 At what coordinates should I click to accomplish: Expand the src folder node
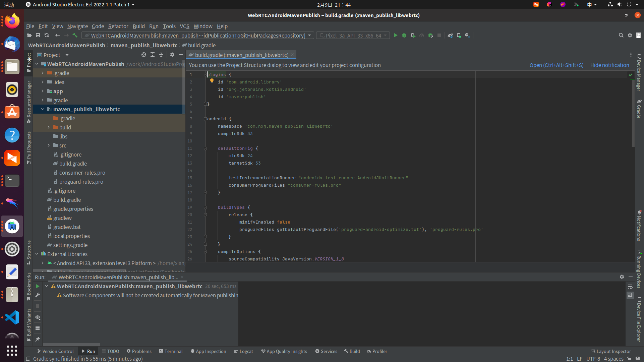(49, 145)
